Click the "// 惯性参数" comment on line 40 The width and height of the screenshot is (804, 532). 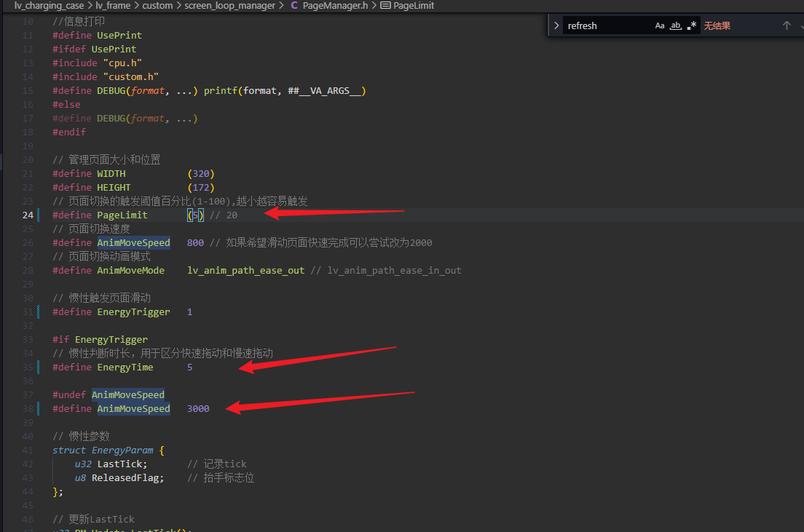point(81,437)
